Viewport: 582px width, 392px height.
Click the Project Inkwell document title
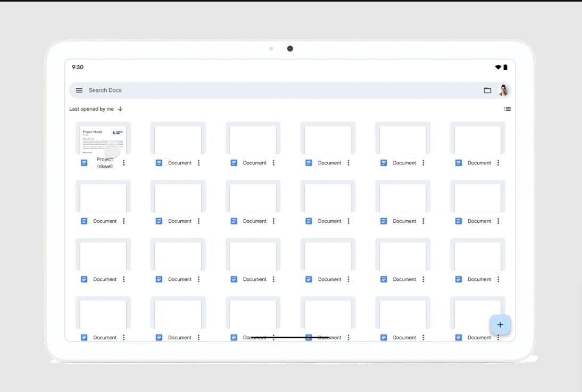[x=105, y=163]
